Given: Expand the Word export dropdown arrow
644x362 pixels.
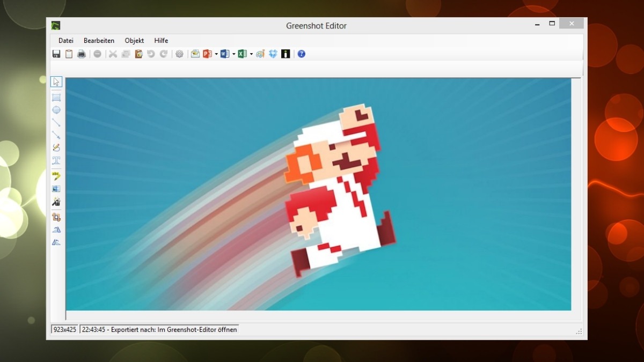Looking at the screenshot, I should click(x=233, y=54).
